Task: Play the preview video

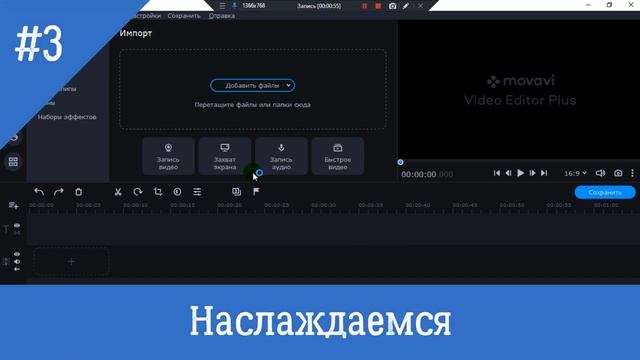Action: (x=520, y=173)
